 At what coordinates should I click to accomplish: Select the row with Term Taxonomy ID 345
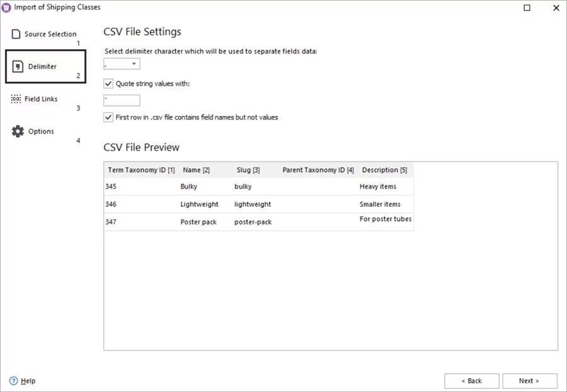pyautogui.click(x=252, y=187)
